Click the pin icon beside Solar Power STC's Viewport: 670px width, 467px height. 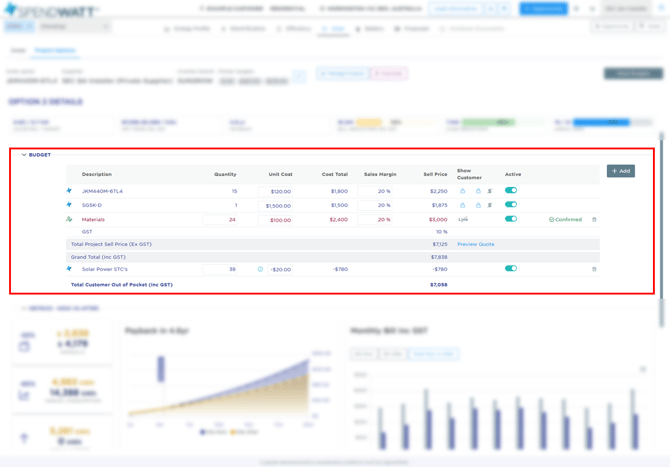[x=69, y=269]
